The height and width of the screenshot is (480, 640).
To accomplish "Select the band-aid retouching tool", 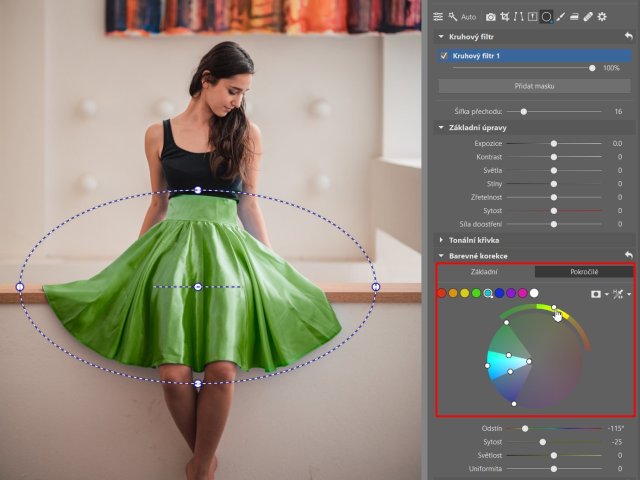I will [588, 17].
